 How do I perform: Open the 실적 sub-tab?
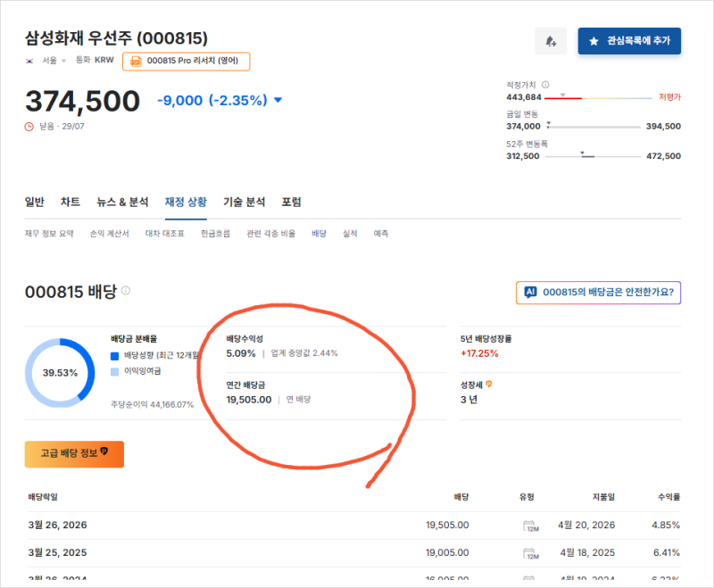350,234
